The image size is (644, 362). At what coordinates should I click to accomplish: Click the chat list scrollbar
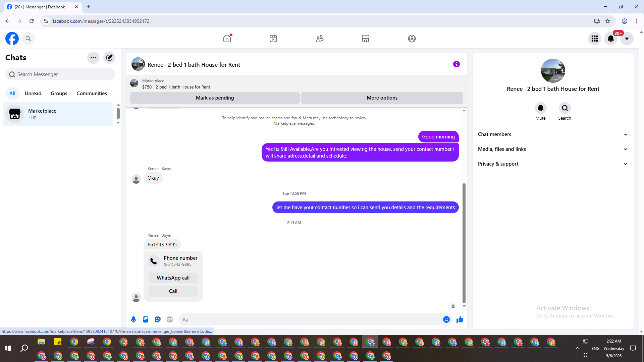click(x=118, y=113)
